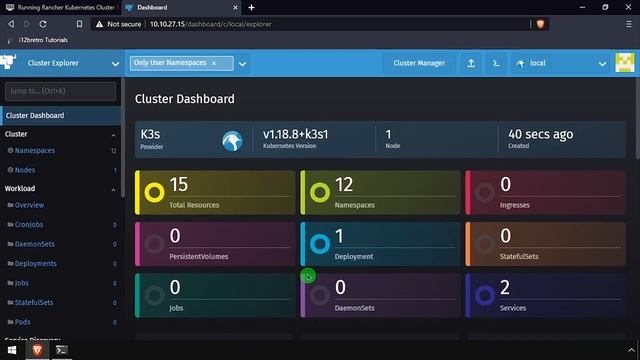The width and height of the screenshot is (640, 360).
Task: Click the yellow Total Resources ring icon
Action: click(154, 193)
